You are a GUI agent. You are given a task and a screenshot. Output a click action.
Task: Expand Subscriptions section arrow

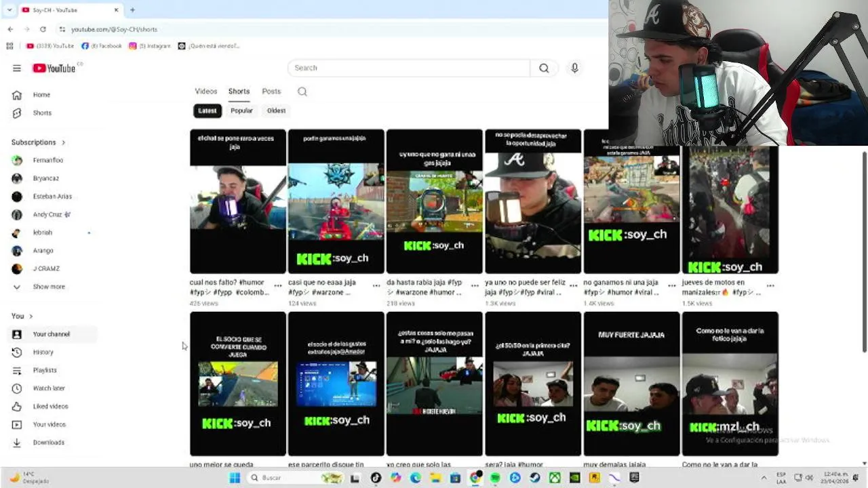[x=63, y=142]
